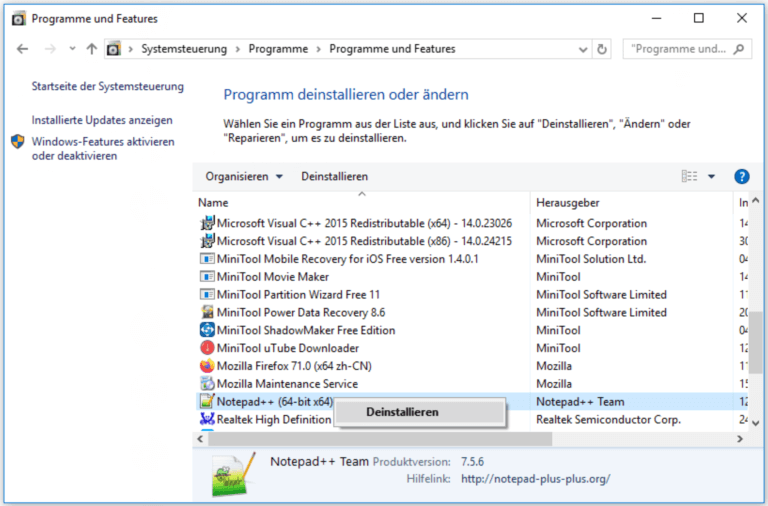Click MiniTool Partition Wizard icon

tap(207, 294)
